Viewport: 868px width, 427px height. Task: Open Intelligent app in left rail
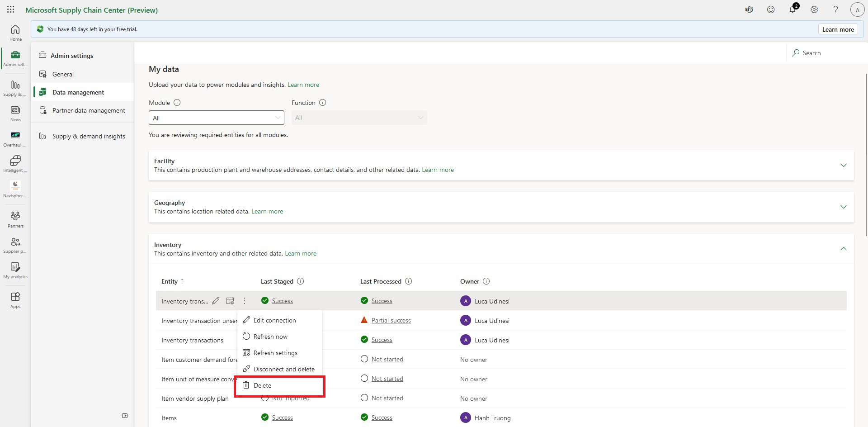coord(15,164)
